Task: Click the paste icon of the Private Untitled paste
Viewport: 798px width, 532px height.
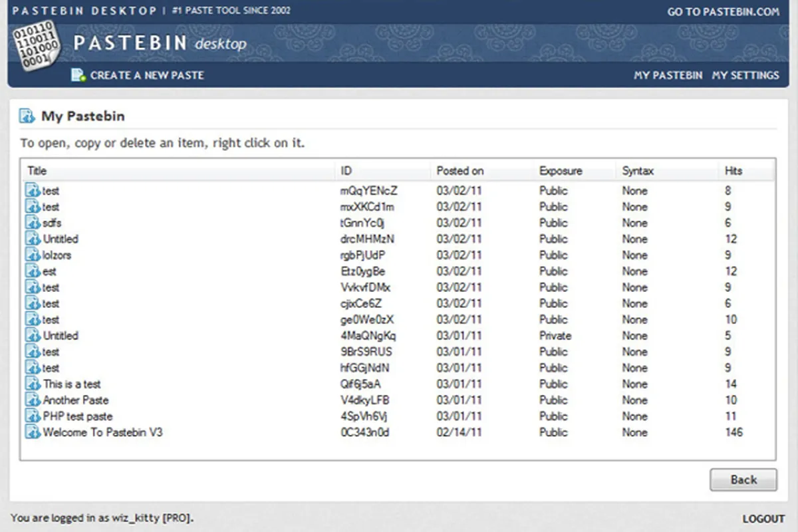Action: [x=33, y=336]
